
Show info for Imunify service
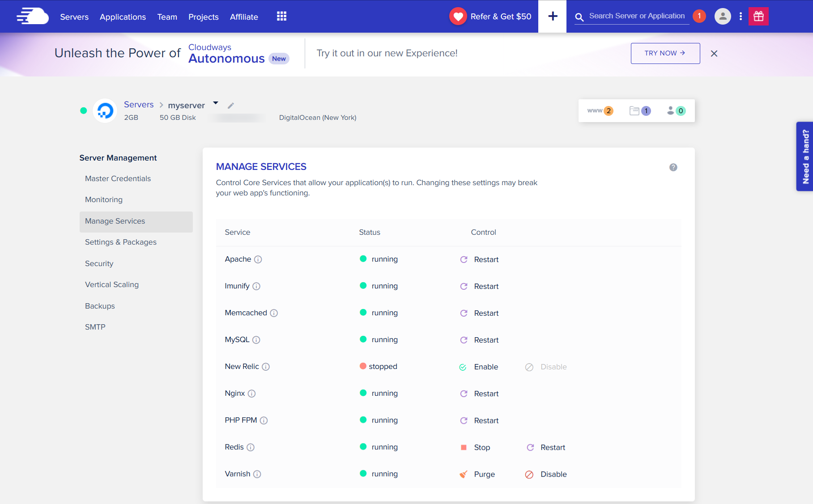click(x=256, y=286)
